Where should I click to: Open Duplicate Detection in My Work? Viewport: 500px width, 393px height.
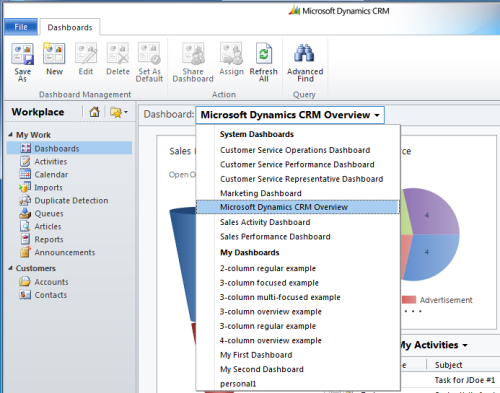pos(71,201)
